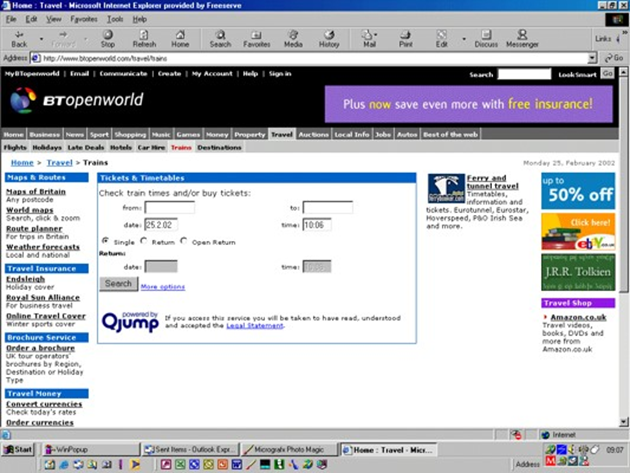The image size is (630, 473).
Task: Open Messenger from the toolbar
Action: point(522,39)
